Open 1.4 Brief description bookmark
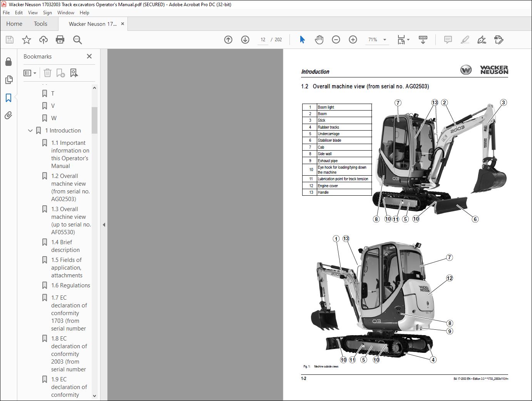The height and width of the screenshot is (401, 532). (x=65, y=246)
